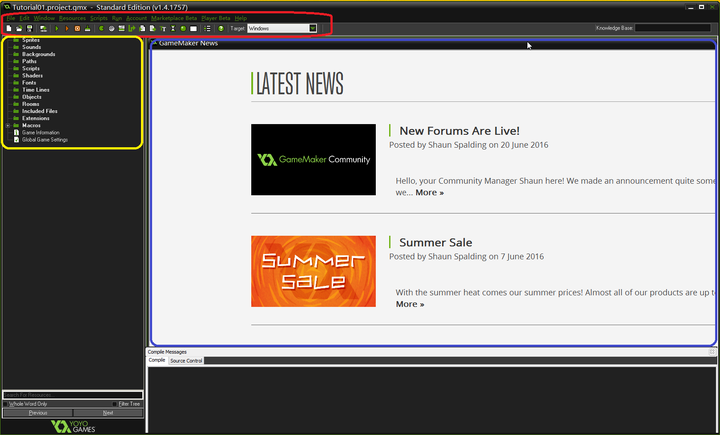Create a time line with hourglass icon
The height and width of the screenshot is (435, 720).
(173, 28)
